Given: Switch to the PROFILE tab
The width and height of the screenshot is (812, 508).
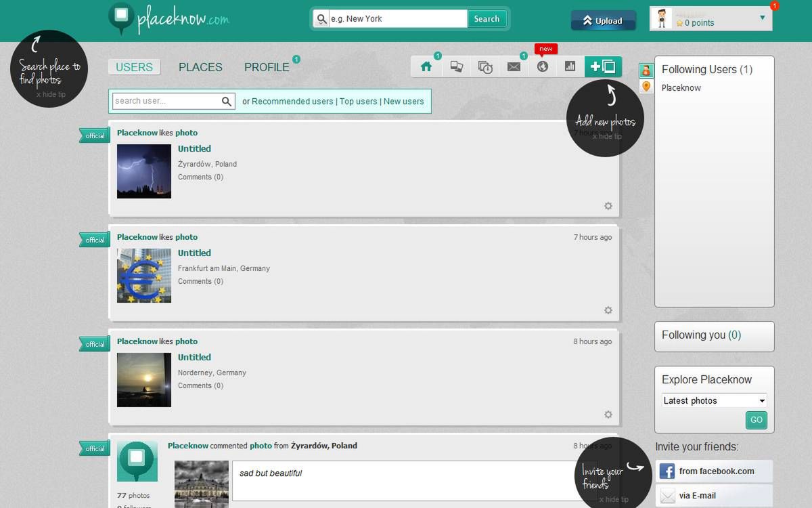Looking at the screenshot, I should point(267,67).
